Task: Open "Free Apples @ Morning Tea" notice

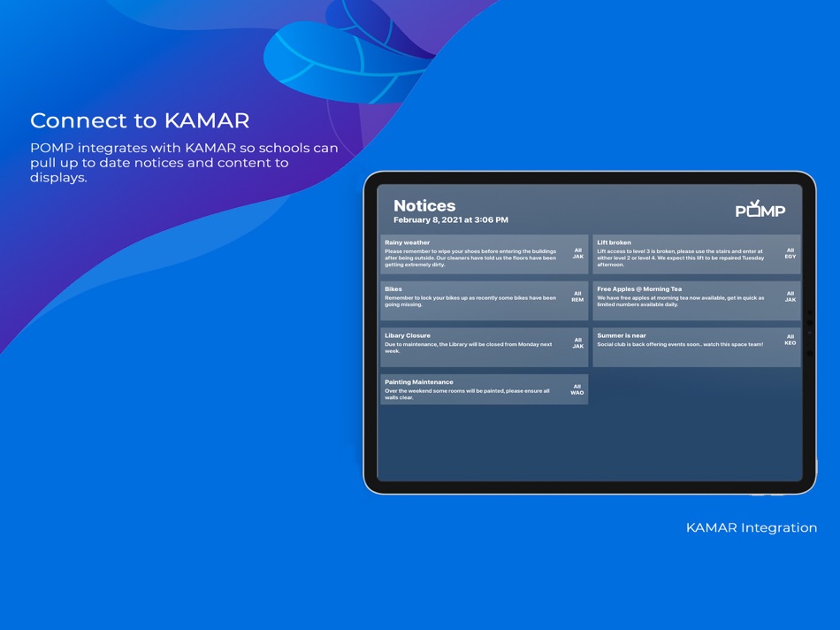Action: point(697,300)
